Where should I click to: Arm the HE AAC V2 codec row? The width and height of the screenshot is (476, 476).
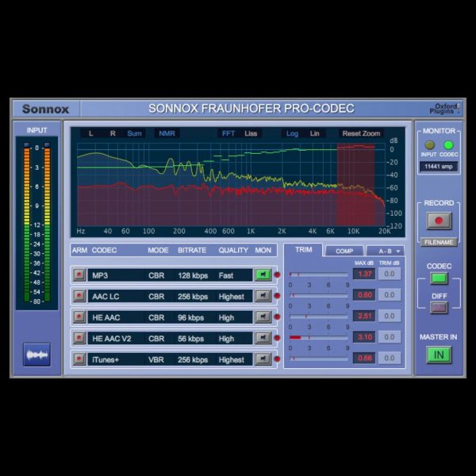point(79,338)
